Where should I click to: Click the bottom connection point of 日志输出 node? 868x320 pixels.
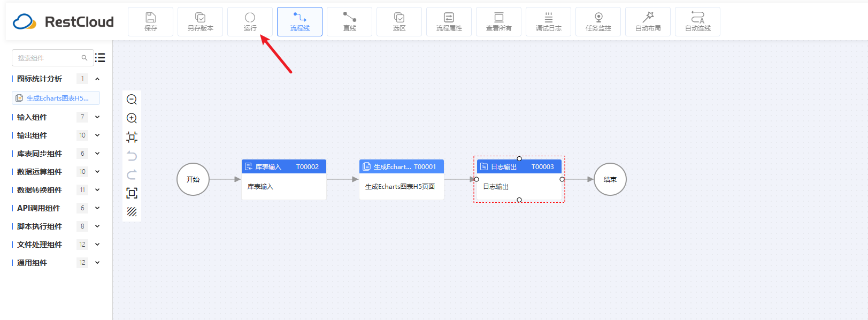pyautogui.click(x=519, y=200)
